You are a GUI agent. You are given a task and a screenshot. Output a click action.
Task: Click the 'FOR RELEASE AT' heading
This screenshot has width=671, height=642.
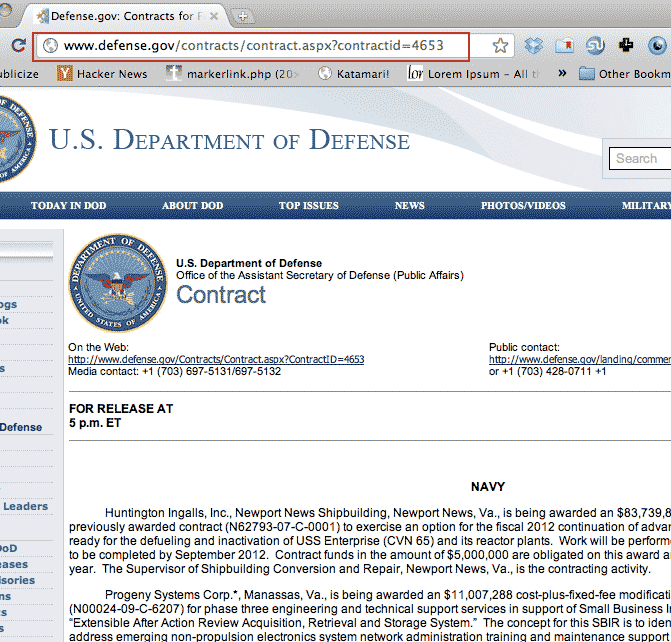click(121, 409)
